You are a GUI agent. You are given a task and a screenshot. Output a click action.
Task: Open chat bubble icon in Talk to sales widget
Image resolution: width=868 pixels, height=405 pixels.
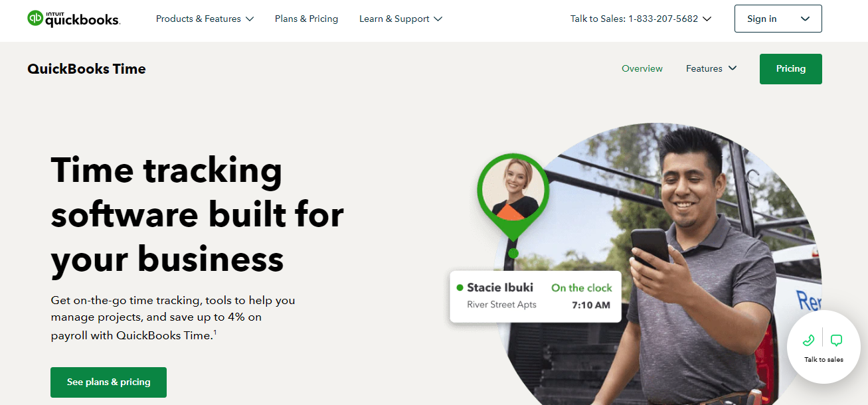[x=837, y=341]
